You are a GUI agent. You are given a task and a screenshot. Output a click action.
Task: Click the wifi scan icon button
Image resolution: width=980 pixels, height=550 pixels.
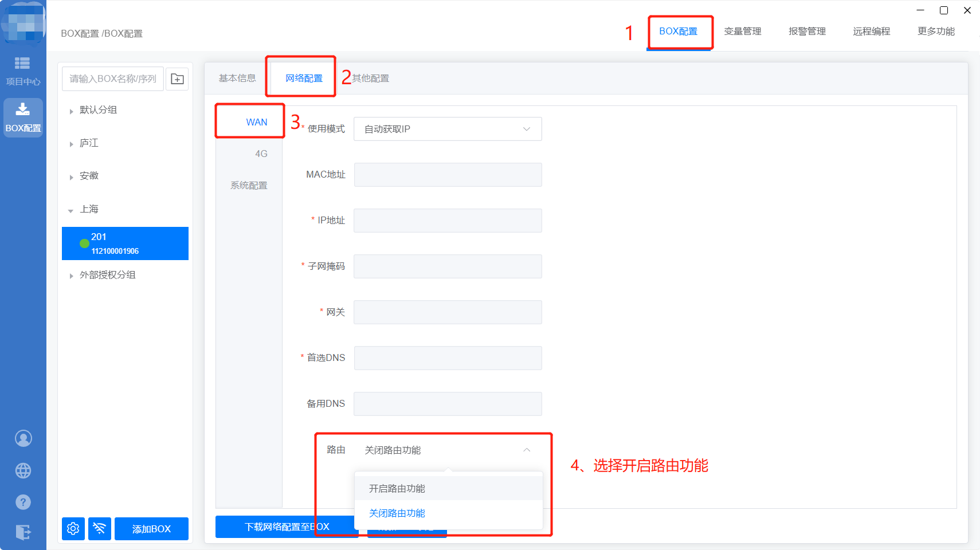pyautogui.click(x=100, y=529)
